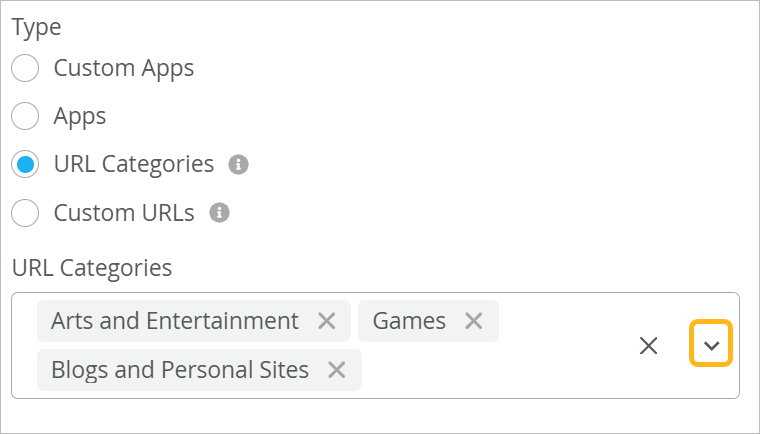
Task: Click the Custom Apps label
Action: [x=124, y=68]
